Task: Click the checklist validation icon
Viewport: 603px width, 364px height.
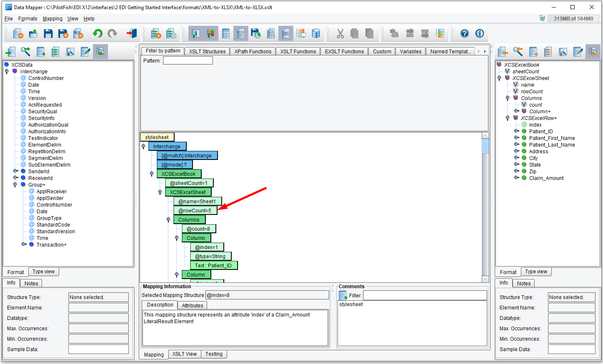Action: [x=226, y=34]
